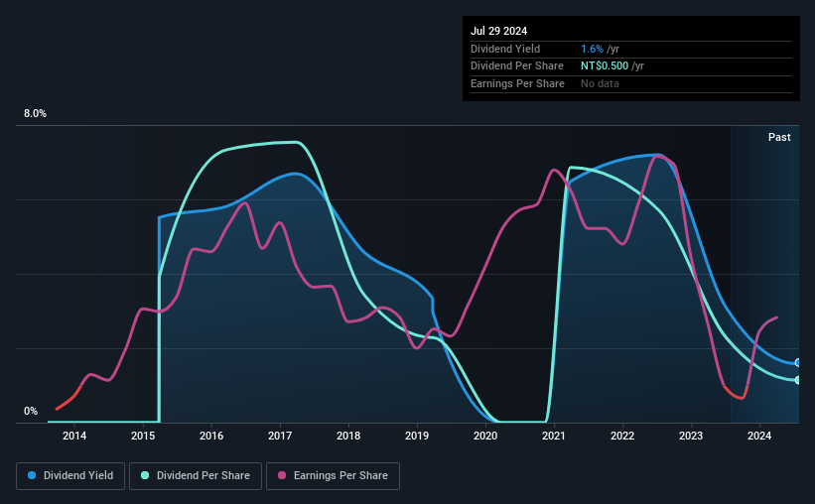The height and width of the screenshot is (504, 815).
Task: Click the pink Earnings Per Share legend dot
Action: tap(282, 475)
